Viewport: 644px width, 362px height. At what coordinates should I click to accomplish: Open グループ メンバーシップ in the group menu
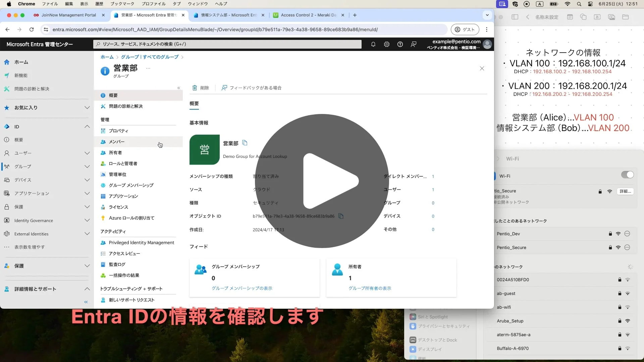pos(139,185)
